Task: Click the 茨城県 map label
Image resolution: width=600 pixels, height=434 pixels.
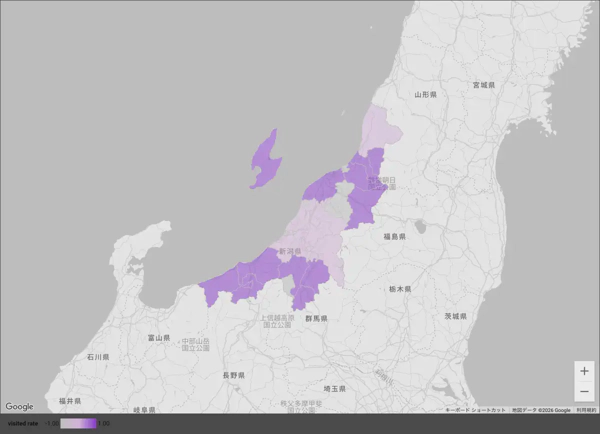Action: coord(456,316)
